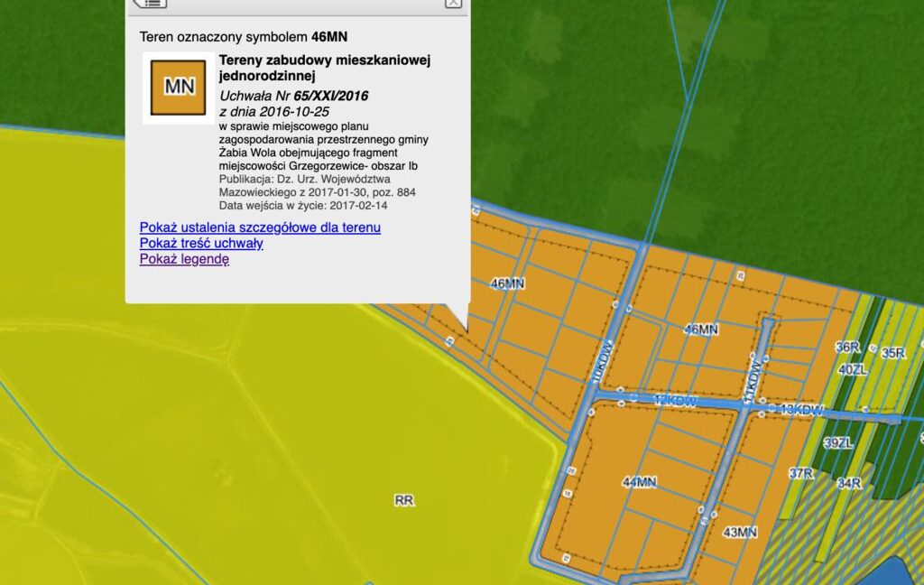
Task: Select the 44MN residential zone on map
Action: [639, 483]
